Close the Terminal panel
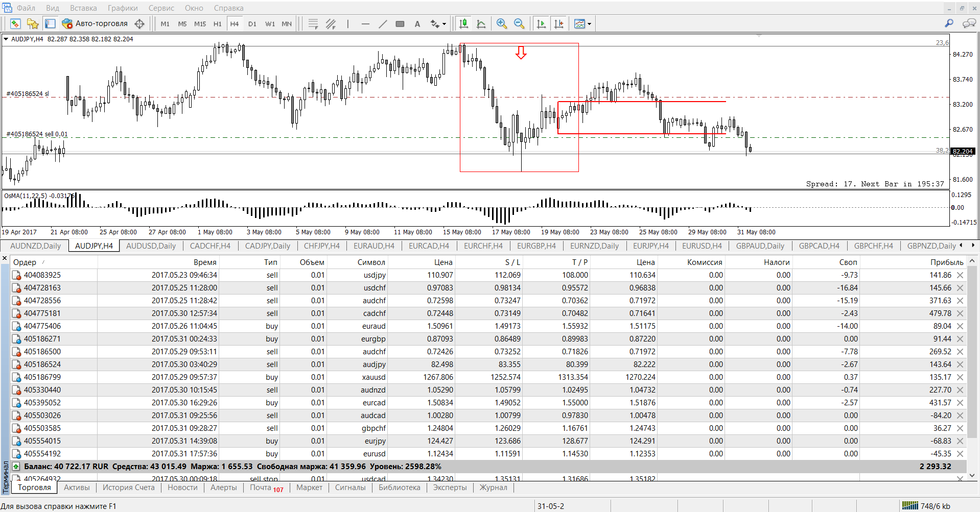Image resolution: width=980 pixels, height=512 pixels. [x=5, y=259]
